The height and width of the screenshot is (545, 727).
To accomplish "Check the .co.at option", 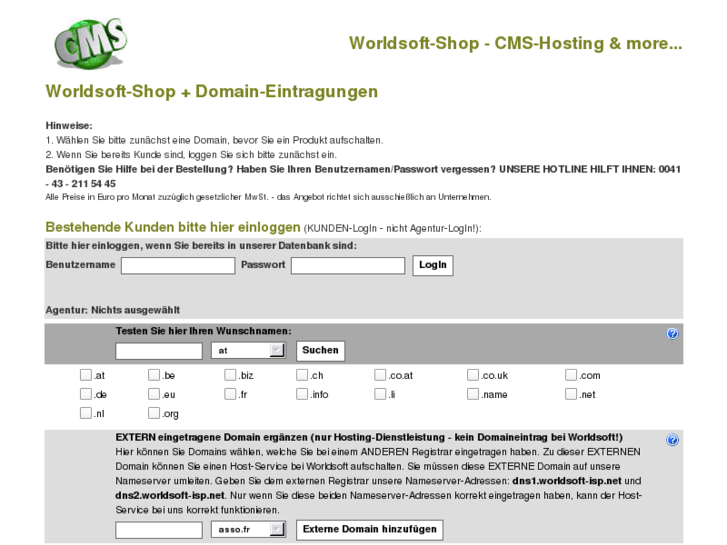I will pos(380,375).
